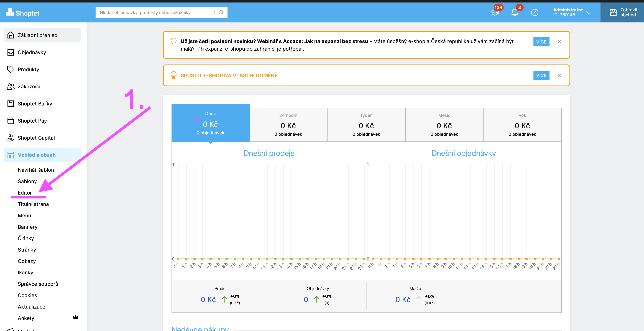Expand the Objednávky menu section
Viewport: 644px width, 331px height.
tap(32, 52)
